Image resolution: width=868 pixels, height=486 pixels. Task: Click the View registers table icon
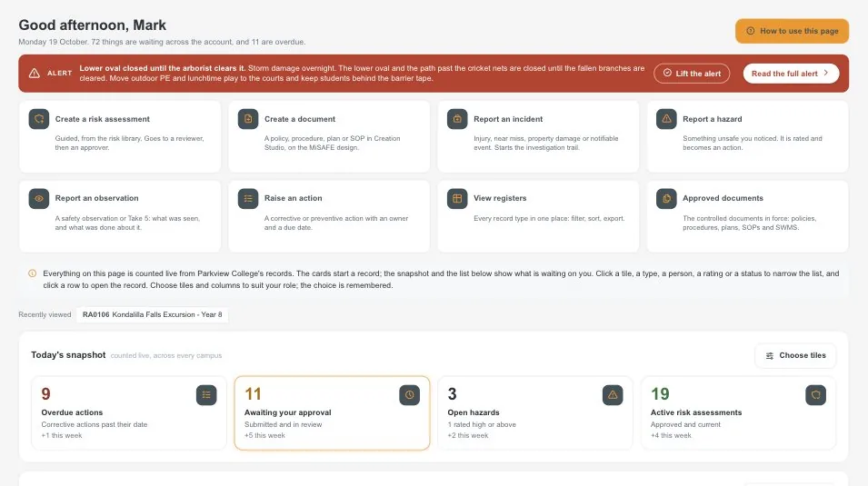457,199
